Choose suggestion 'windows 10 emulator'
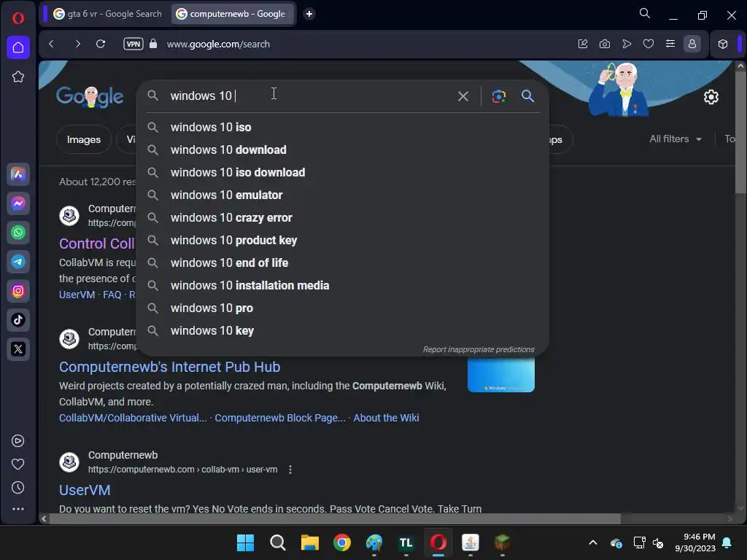 (343, 195)
